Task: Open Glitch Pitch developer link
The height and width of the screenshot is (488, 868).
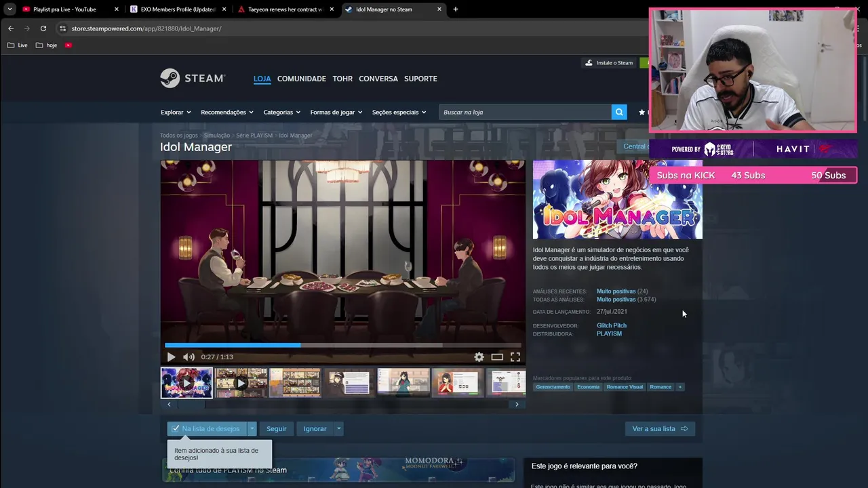Action: pyautogui.click(x=612, y=326)
